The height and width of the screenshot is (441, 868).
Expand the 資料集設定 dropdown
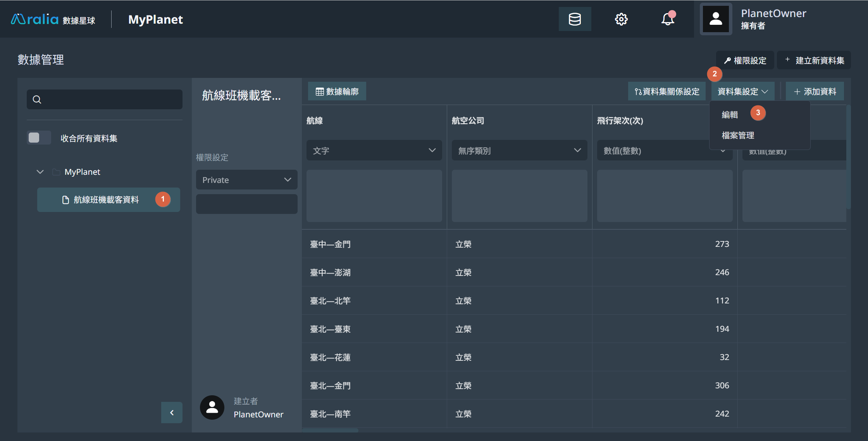coord(742,91)
